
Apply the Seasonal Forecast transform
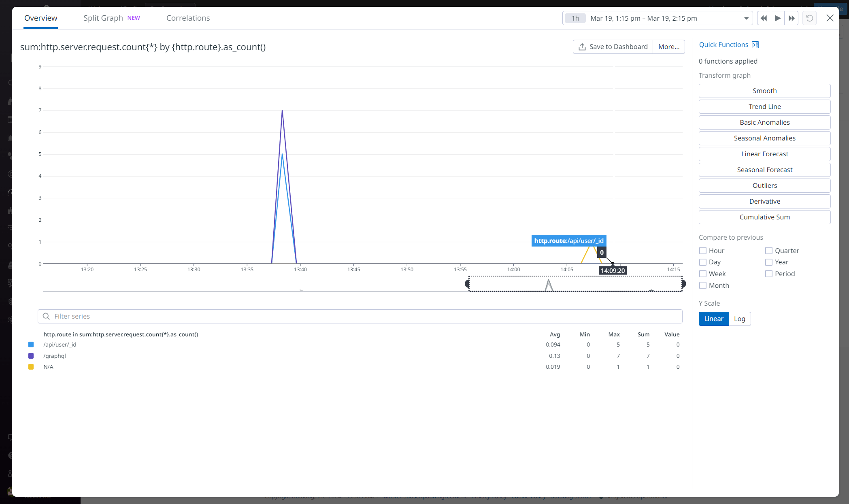(764, 170)
